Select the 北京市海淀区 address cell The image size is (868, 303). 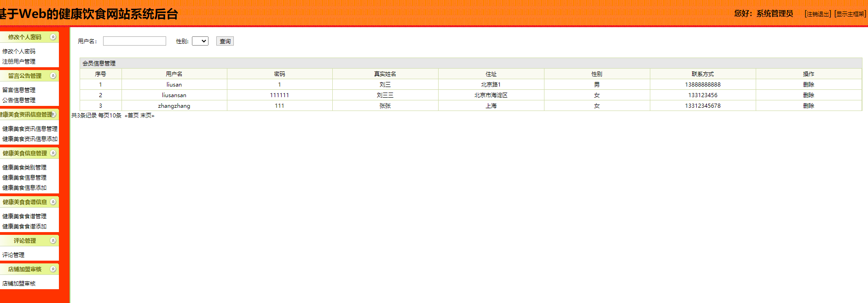pyautogui.click(x=491, y=95)
